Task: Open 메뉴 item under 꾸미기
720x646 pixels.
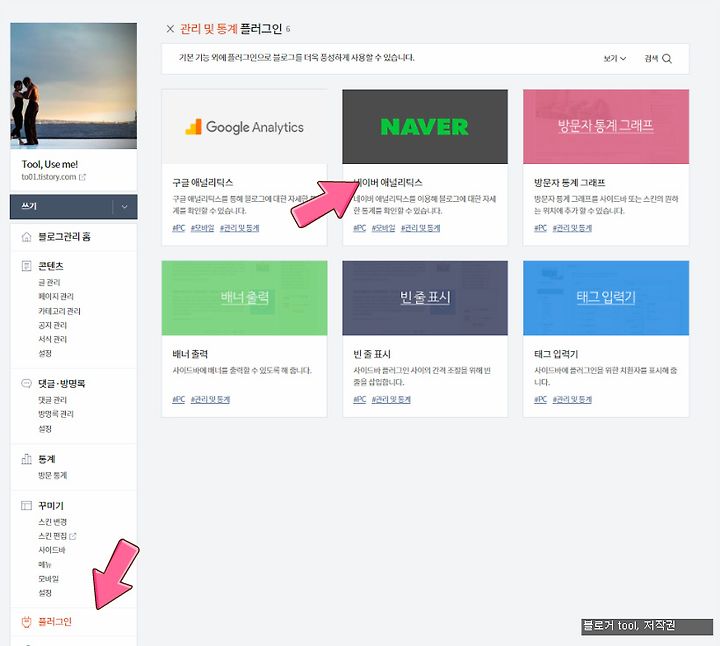Action: pyautogui.click(x=45, y=565)
